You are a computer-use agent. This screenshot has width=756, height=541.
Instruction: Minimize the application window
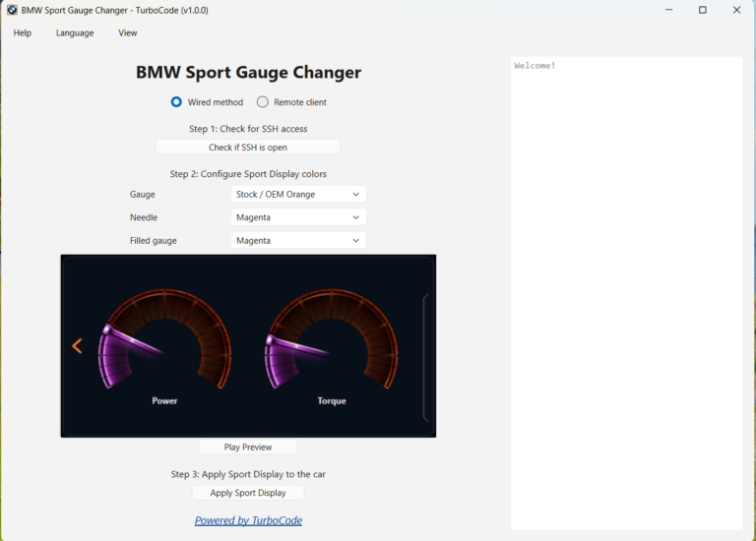668,10
